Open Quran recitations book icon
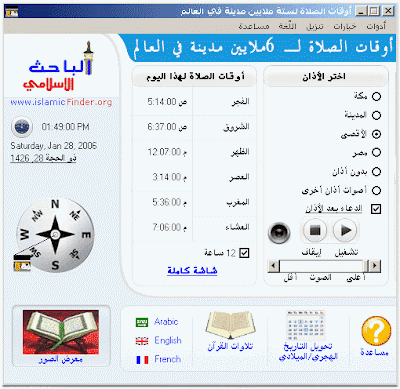The height and width of the screenshot is (389, 400). [x=230, y=324]
